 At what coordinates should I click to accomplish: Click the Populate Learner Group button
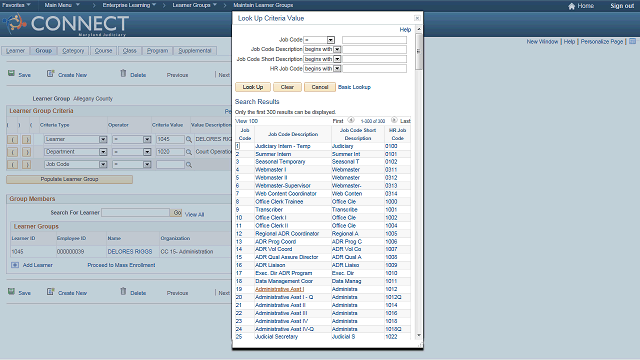[69, 179]
